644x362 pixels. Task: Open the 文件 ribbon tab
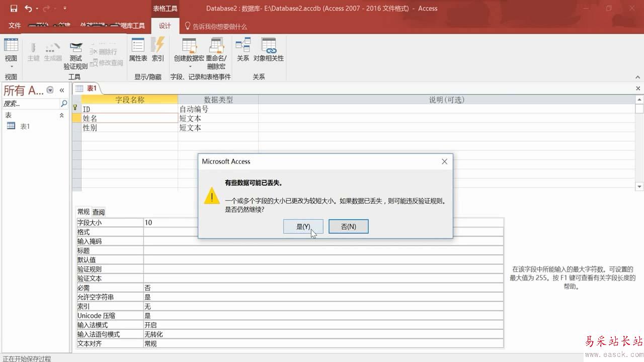click(15, 26)
